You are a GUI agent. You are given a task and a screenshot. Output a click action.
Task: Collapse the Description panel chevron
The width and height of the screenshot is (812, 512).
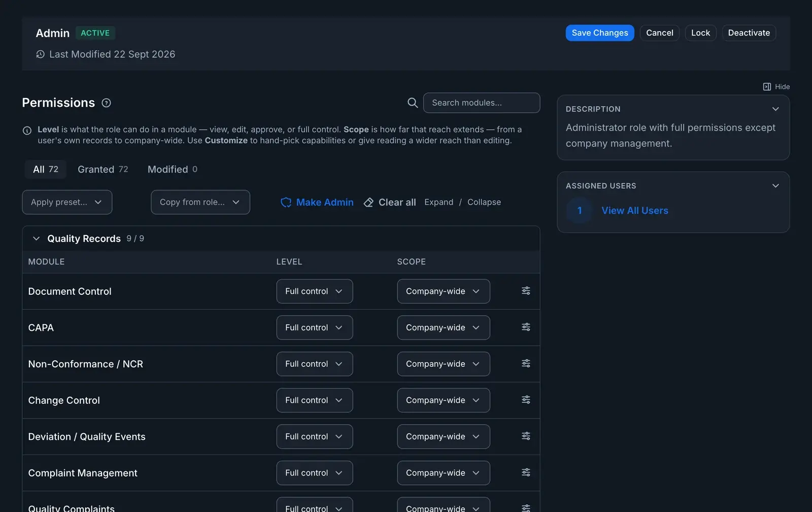(x=775, y=109)
